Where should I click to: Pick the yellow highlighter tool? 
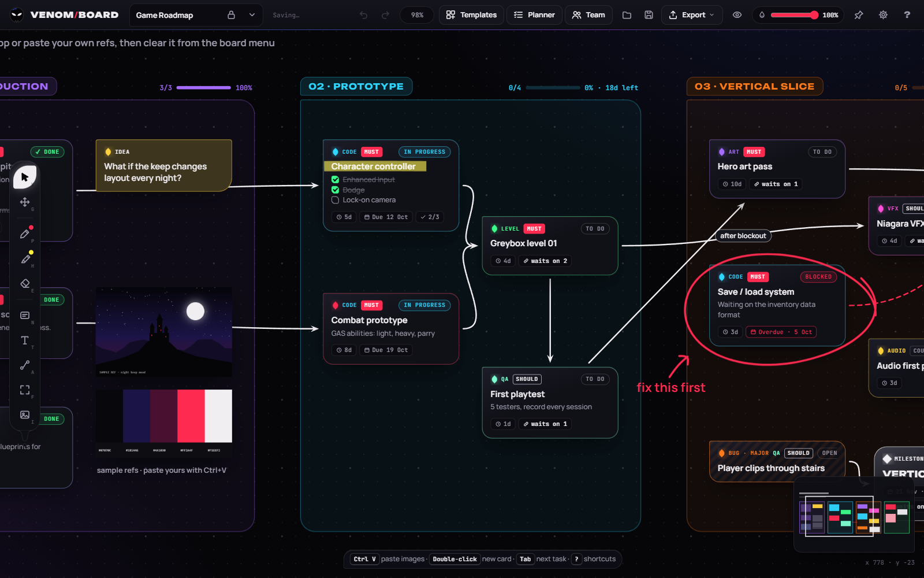point(25,258)
